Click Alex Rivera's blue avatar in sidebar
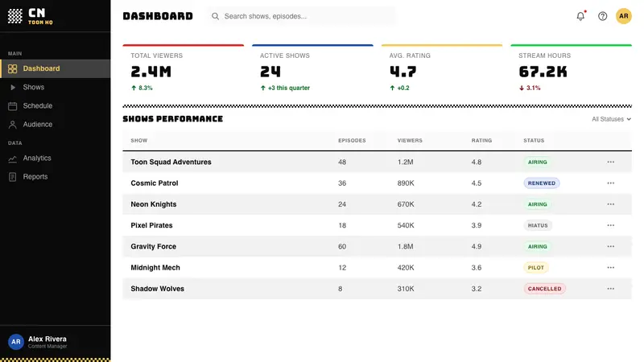Viewport: 644px width, 362px height. (16, 341)
